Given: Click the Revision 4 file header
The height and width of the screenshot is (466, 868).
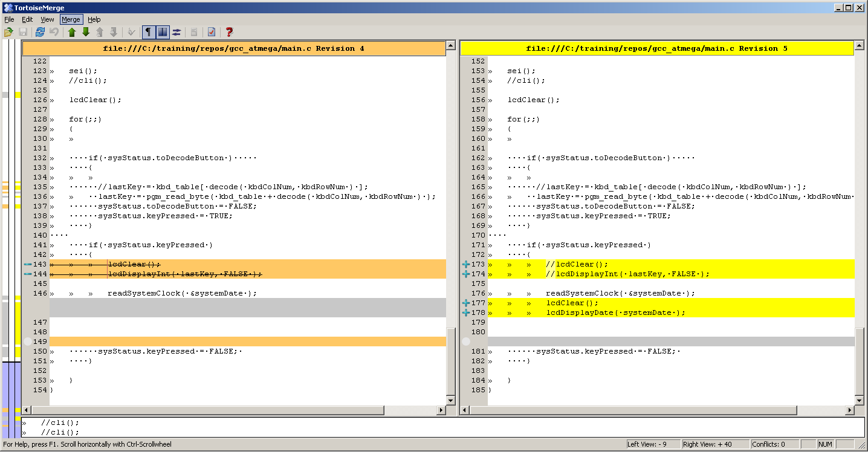Looking at the screenshot, I should tap(233, 48).
